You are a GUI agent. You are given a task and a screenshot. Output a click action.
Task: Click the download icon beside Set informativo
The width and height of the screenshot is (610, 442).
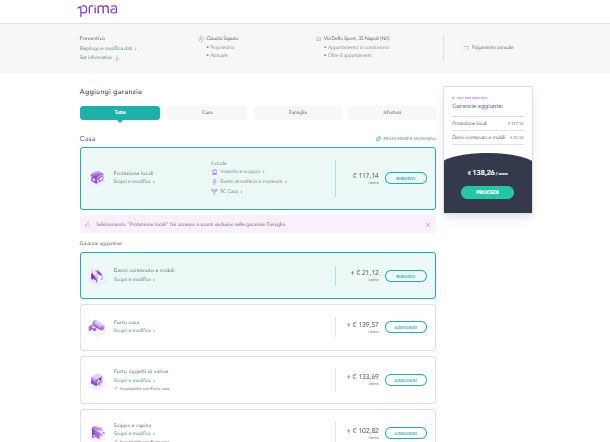click(x=117, y=58)
